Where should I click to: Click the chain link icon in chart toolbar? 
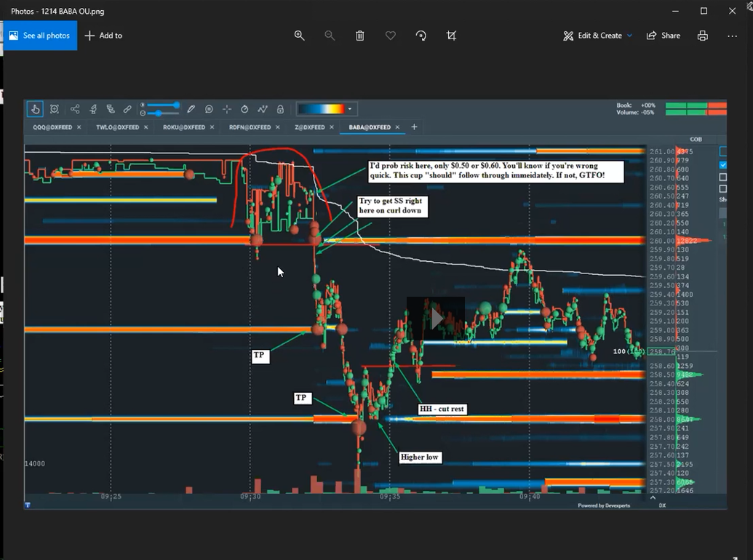coord(127,109)
